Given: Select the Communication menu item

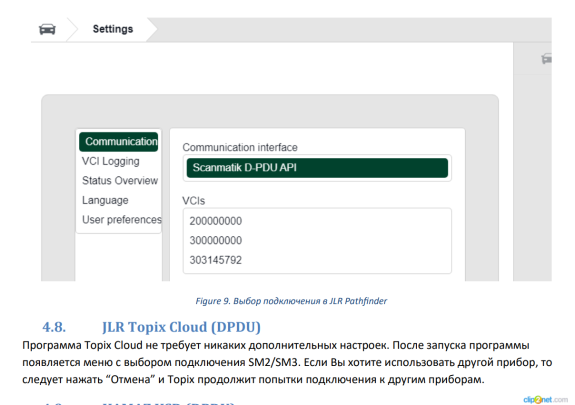Looking at the screenshot, I should (119, 142).
